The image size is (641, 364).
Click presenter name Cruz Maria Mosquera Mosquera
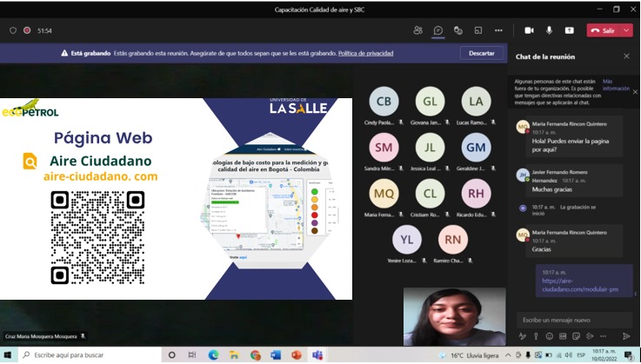click(41, 336)
